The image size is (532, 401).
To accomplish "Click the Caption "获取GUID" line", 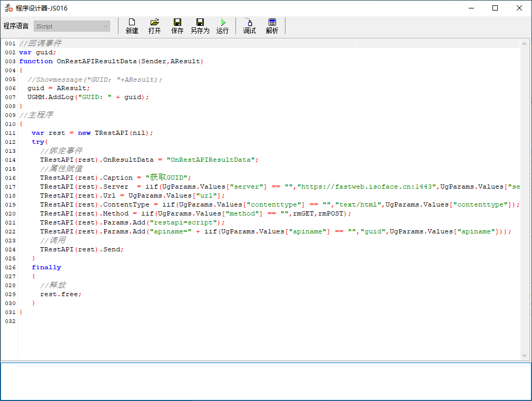I will 116,178.
